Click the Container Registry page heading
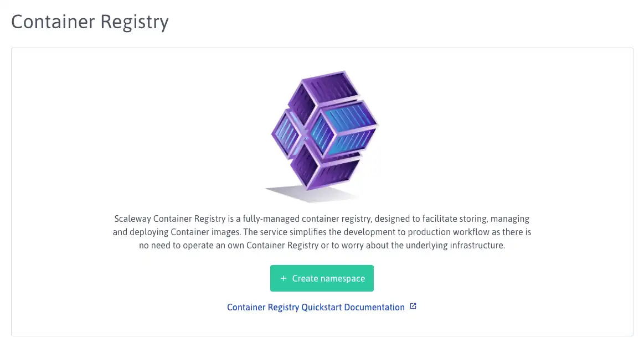 point(90,22)
